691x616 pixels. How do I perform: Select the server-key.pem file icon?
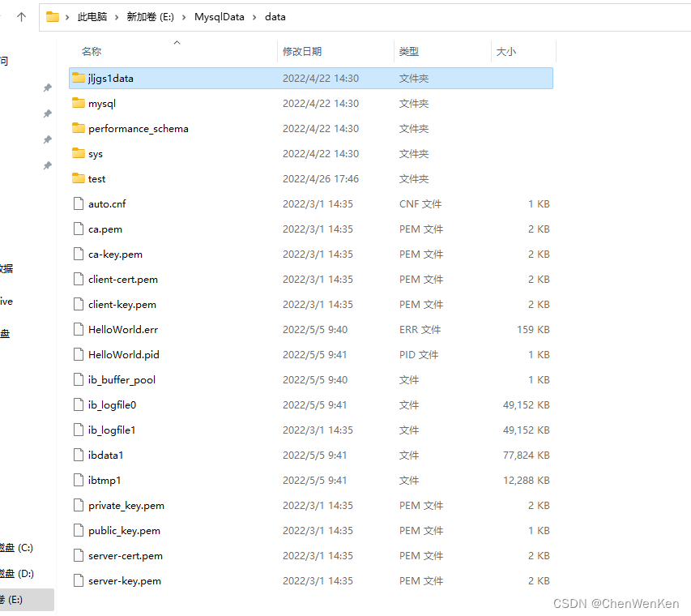79,580
